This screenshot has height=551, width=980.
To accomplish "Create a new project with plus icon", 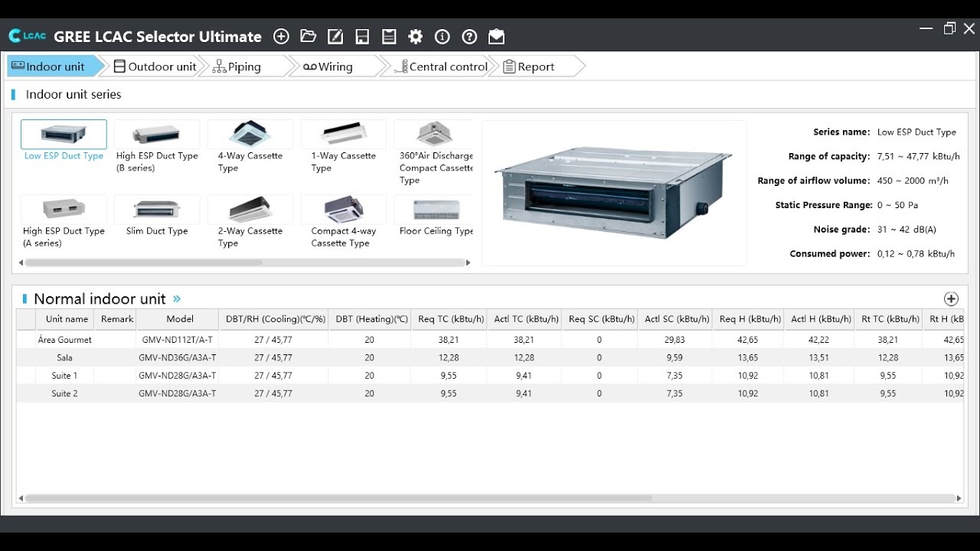I will pos(281,37).
